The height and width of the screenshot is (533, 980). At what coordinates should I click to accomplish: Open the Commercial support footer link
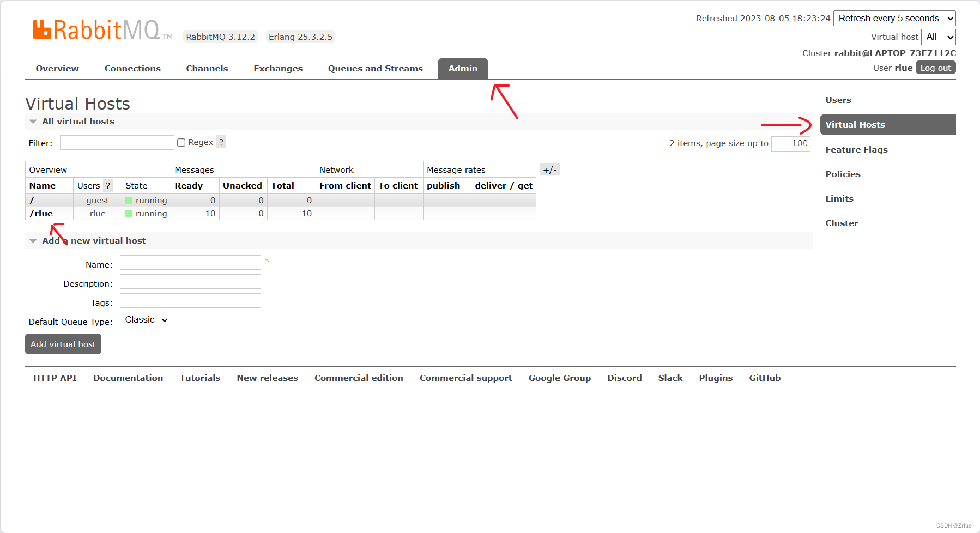click(466, 378)
